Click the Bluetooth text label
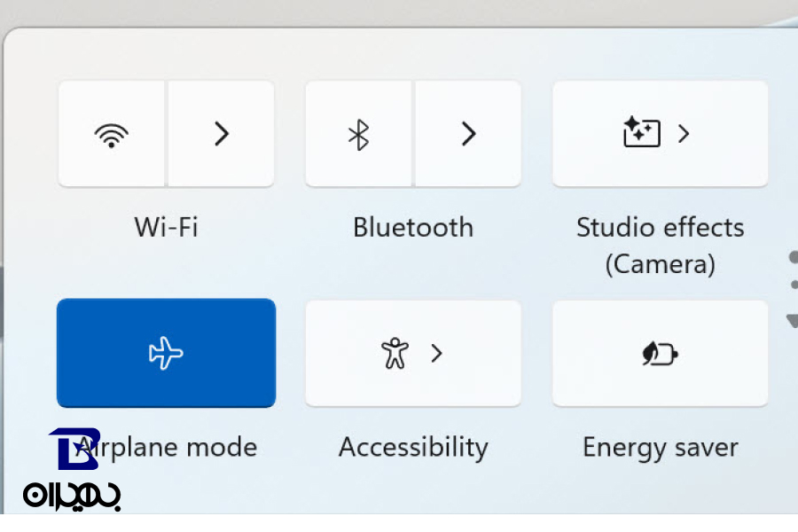The image size is (798, 532). click(413, 227)
